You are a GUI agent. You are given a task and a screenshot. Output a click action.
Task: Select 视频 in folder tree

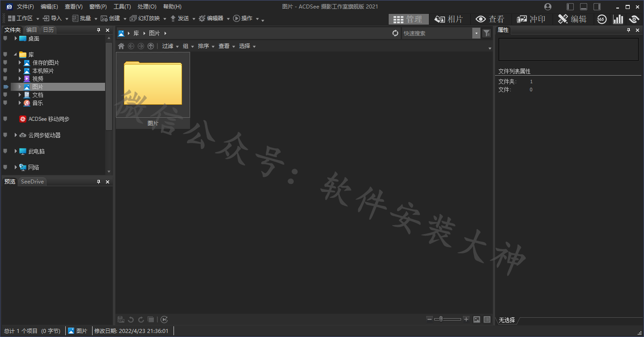click(x=38, y=79)
